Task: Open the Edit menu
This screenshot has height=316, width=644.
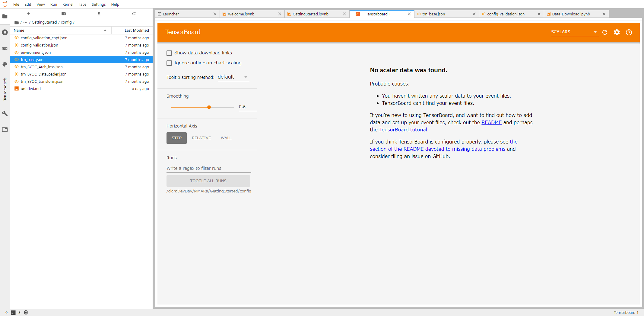Action: point(28,4)
